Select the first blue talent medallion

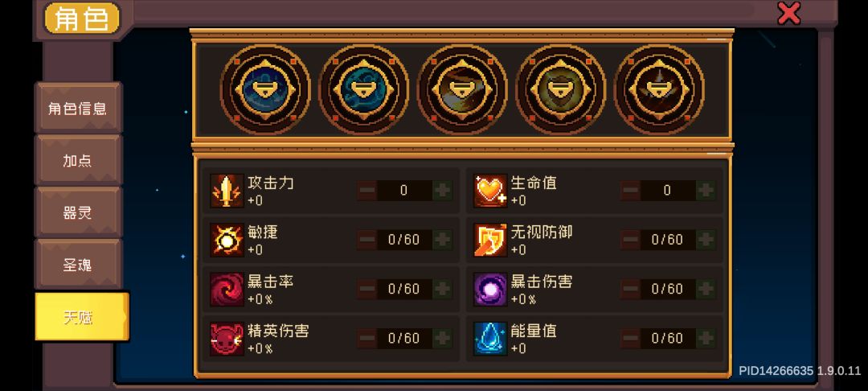(x=265, y=90)
